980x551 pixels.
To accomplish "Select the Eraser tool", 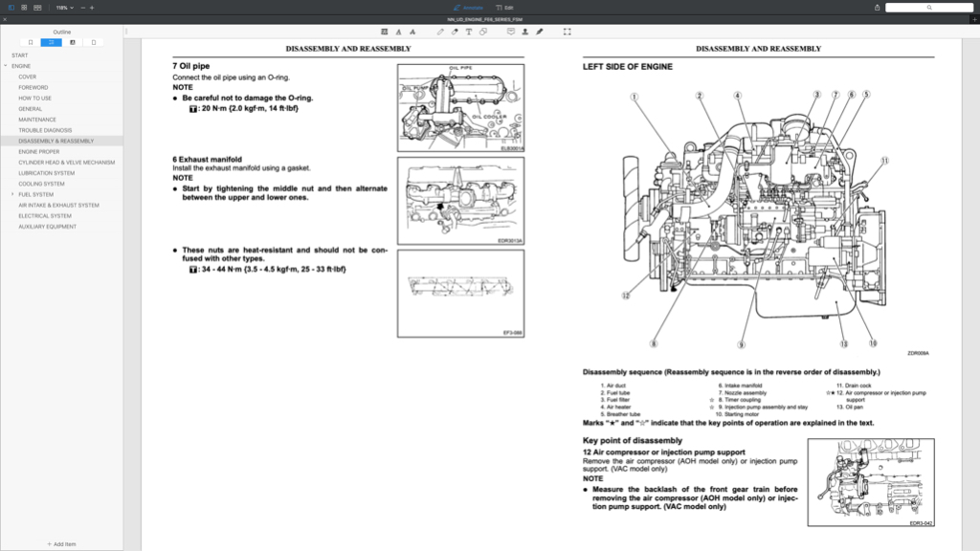I will [455, 32].
